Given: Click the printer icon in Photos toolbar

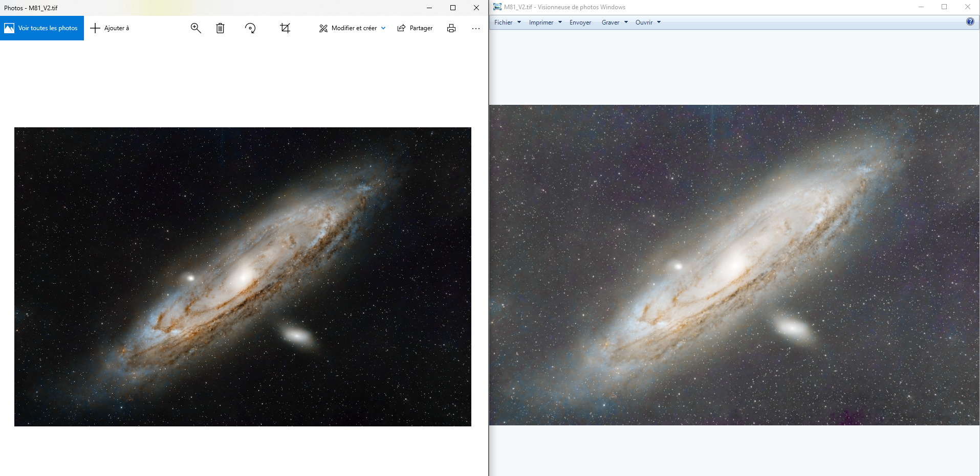Looking at the screenshot, I should click(x=451, y=28).
